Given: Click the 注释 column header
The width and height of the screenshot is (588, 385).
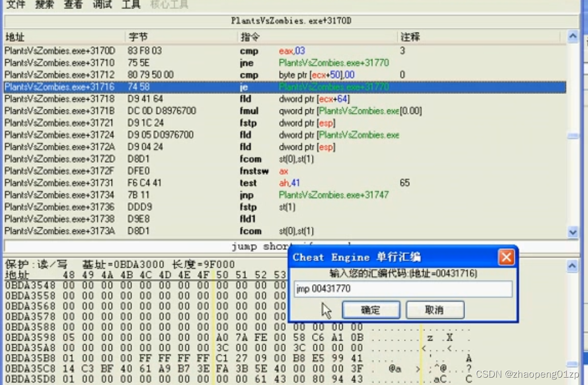Looking at the screenshot, I should [410, 37].
